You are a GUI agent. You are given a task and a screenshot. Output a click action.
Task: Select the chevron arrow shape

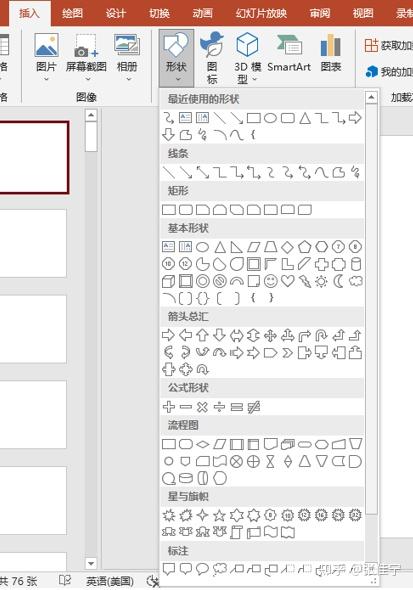[x=287, y=353]
